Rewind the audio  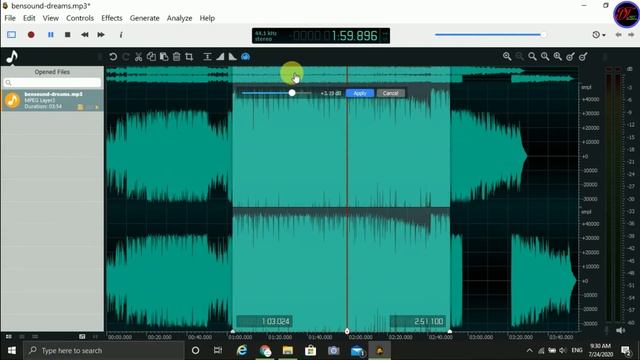tap(84, 35)
